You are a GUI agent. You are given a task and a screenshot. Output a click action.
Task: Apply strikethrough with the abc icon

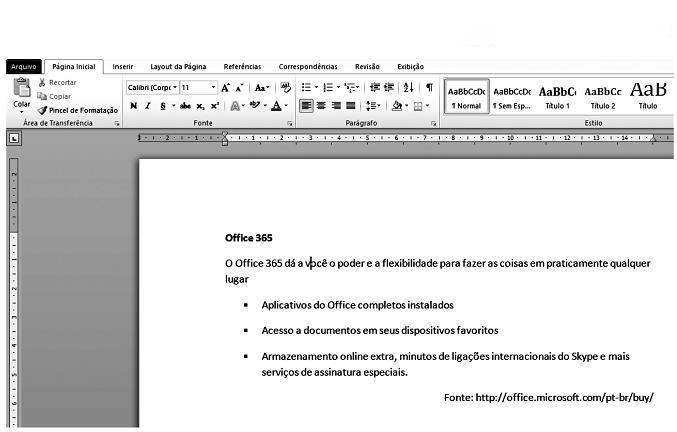pos(185,106)
